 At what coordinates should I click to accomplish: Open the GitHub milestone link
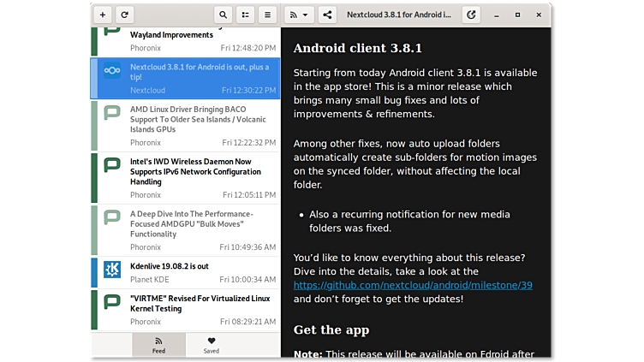(413, 285)
